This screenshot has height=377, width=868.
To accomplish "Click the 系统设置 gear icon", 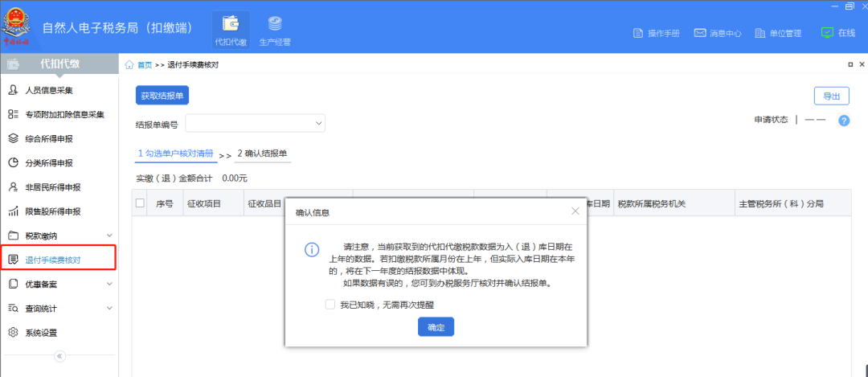I will pos(14,332).
